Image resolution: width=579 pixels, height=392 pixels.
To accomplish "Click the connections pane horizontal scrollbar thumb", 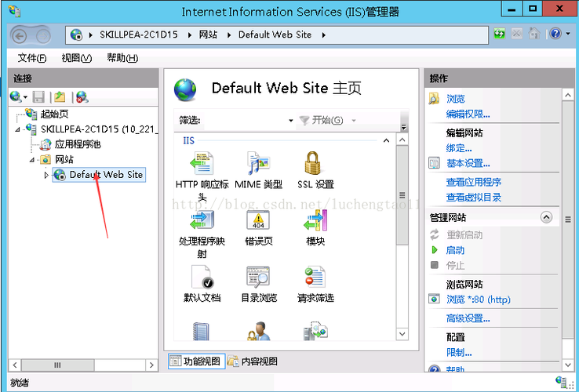I will tap(57, 365).
